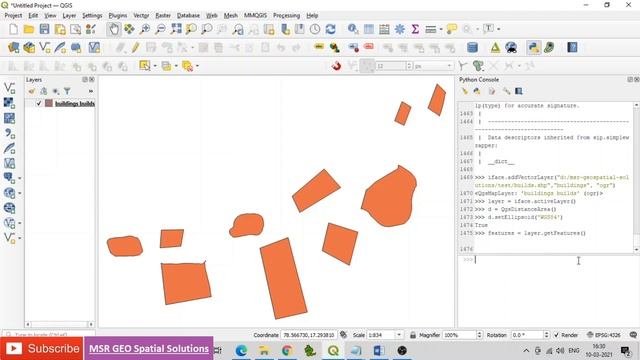Show statistical summary with the sigma icon
Image resolution: width=640 pixels, height=360 pixels.
click(x=415, y=29)
